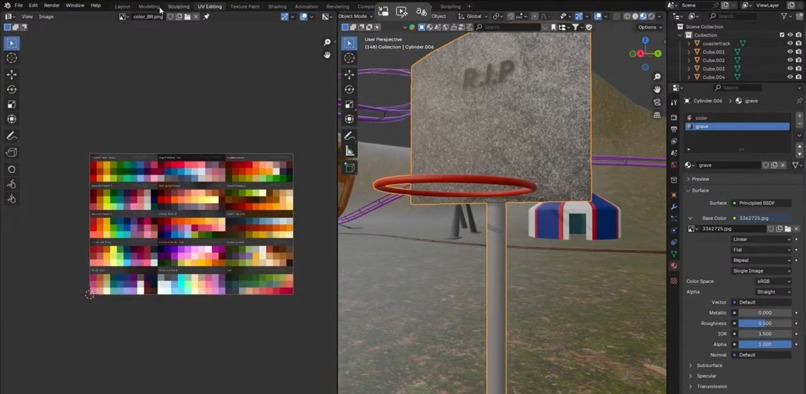Open the sRGB color space dropdown
The height and width of the screenshot is (394, 806).
773,281
